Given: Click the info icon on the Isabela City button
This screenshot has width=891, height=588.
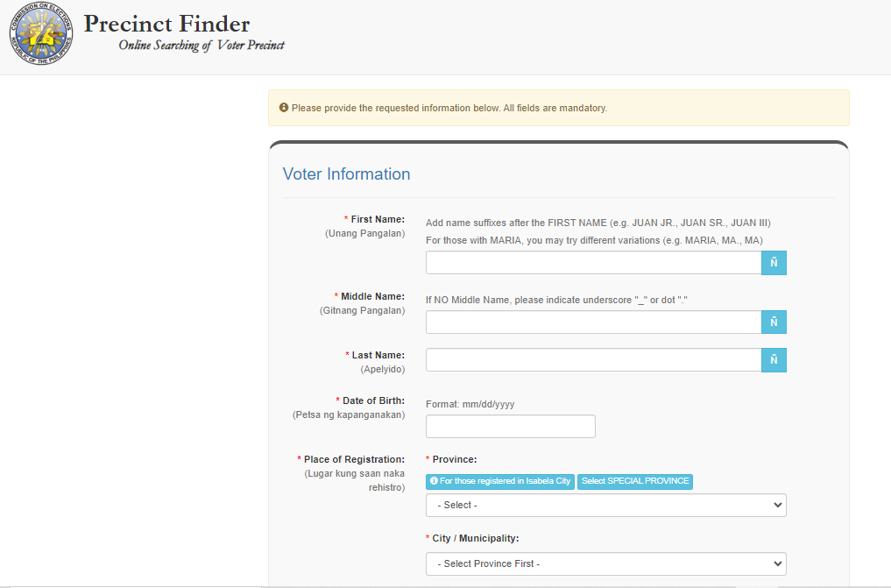Looking at the screenshot, I should pyautogui.click(x=435, y=481).
